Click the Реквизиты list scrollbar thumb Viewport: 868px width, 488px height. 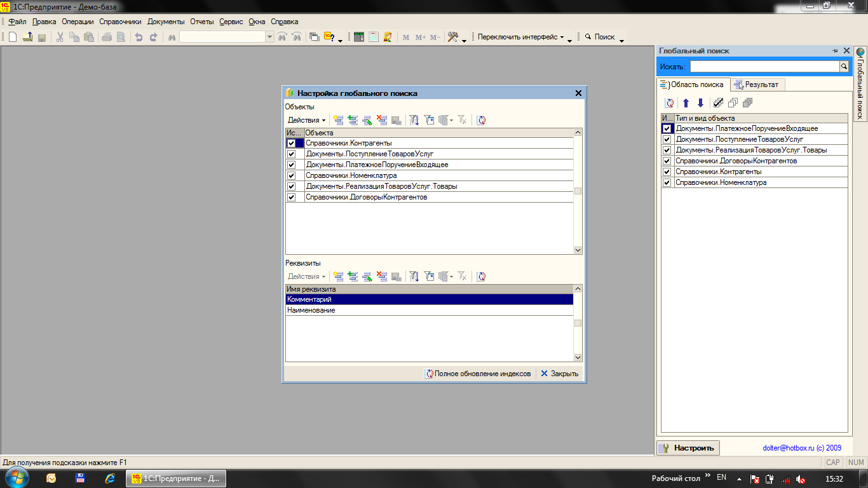pyautogui.click(x=578, y=323)
